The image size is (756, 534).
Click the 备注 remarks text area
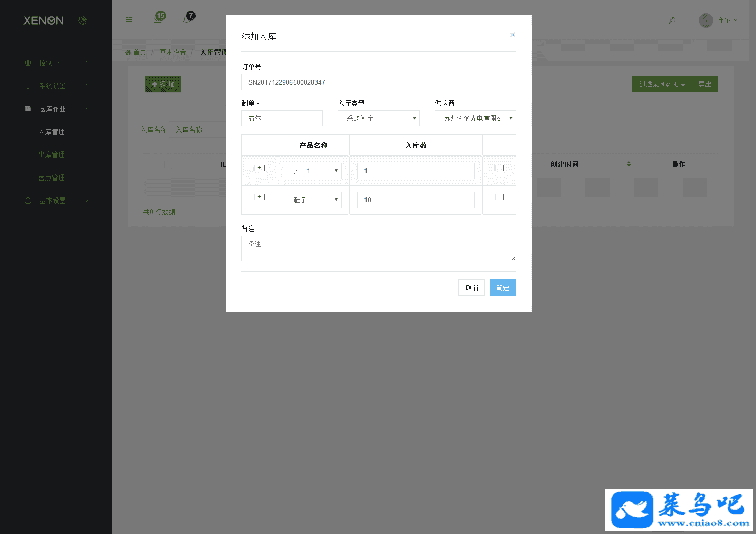click(378, 248)
